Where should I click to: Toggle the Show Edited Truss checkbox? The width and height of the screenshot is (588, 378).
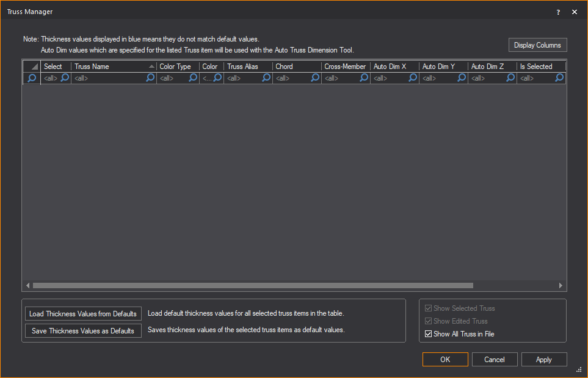pos(429,321)
